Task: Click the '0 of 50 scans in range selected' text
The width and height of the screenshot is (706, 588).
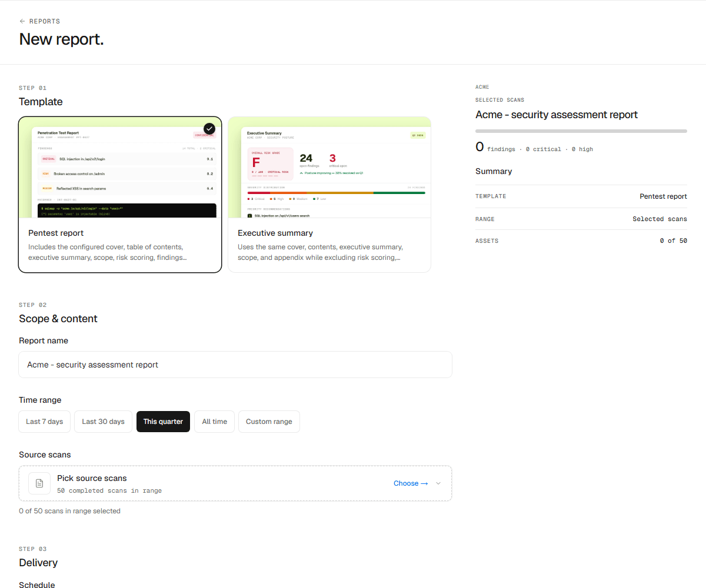Action: 69,511
